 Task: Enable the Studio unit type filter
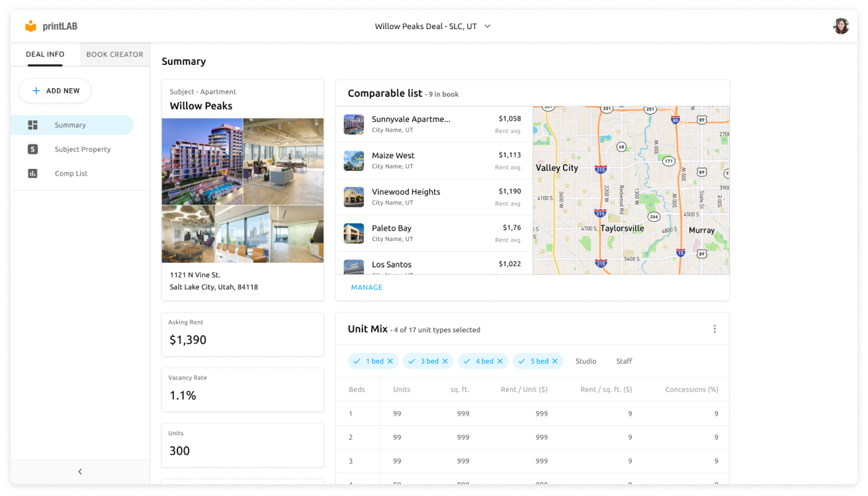(586, 362)
